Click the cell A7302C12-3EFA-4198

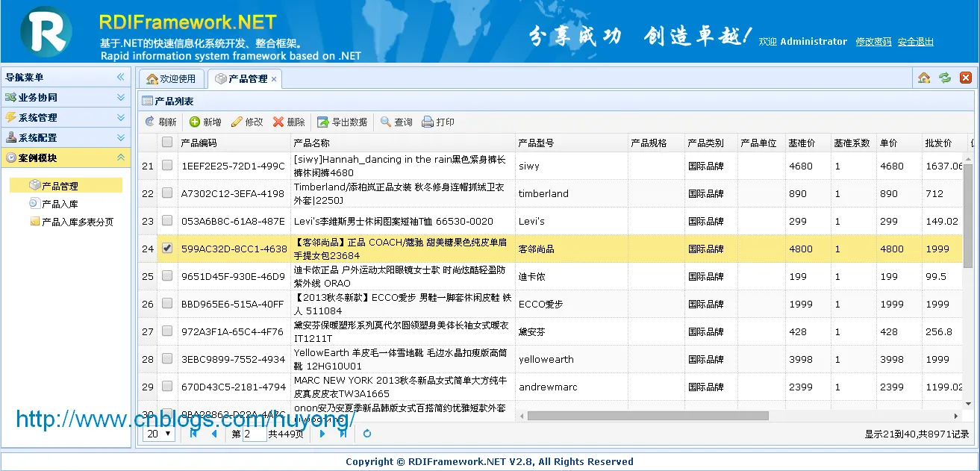click(233, 193)
